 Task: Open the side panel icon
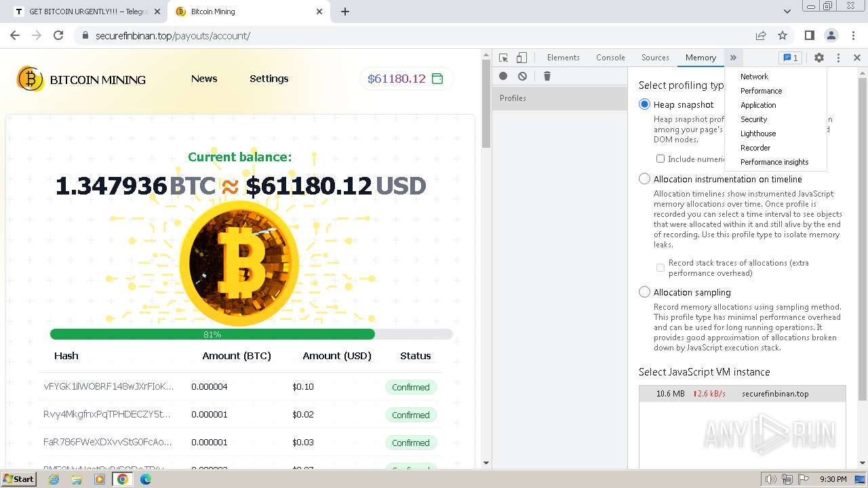tap(809, 35)
